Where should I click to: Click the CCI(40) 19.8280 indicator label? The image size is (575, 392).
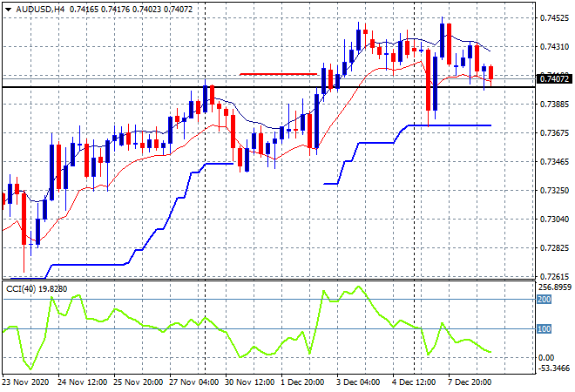pos(37,289)
